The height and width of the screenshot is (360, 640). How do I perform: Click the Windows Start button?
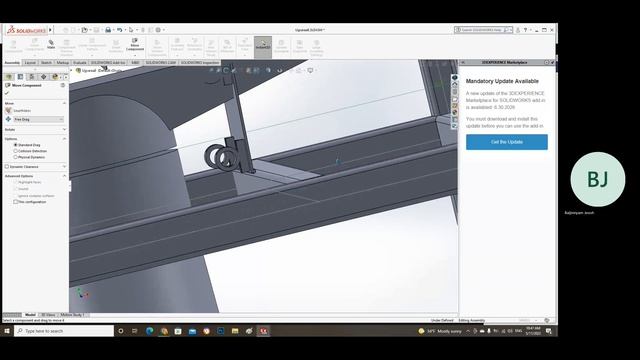pos(7,331)
